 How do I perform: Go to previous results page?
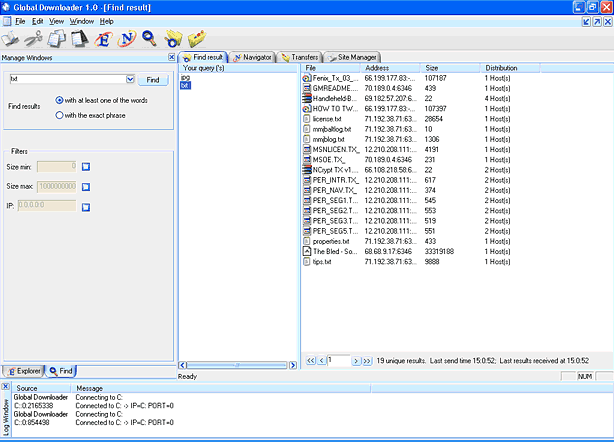(x=321, y=361)
